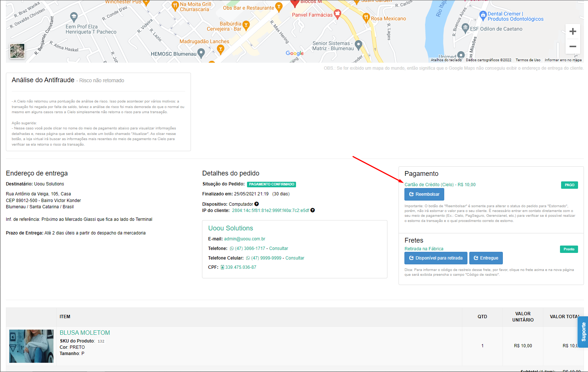Click unit price R$ 10,00 cell
The width and height of the screenshot is (588, 372).
(523, 346)
